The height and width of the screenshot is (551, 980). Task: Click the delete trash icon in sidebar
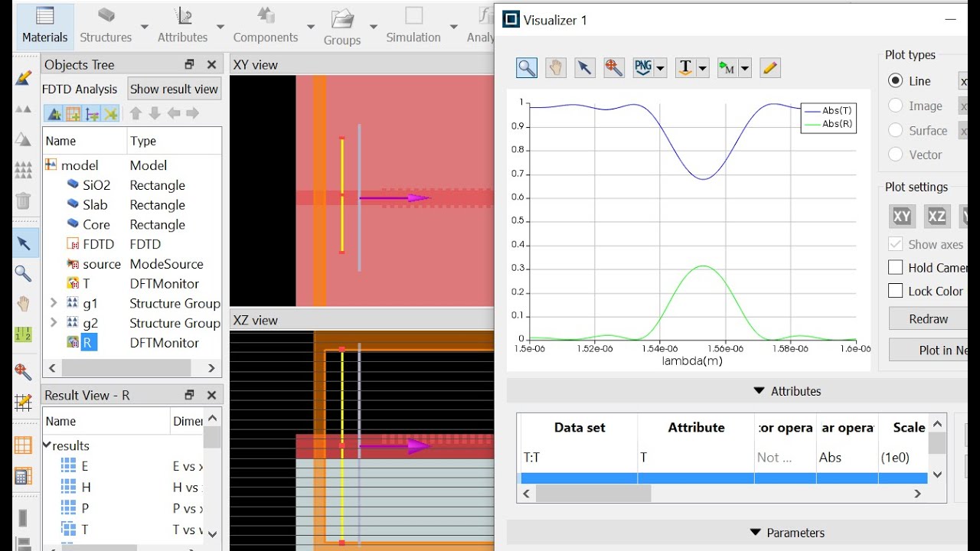24,201
